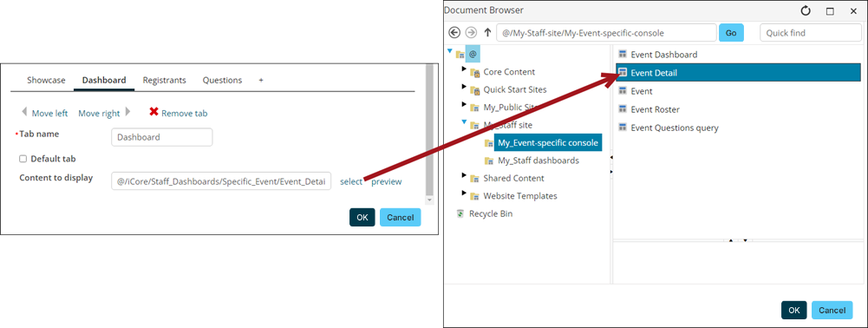868x328 pixels.
Task: Refresh the Document Browser window
Action: (806, 10)
